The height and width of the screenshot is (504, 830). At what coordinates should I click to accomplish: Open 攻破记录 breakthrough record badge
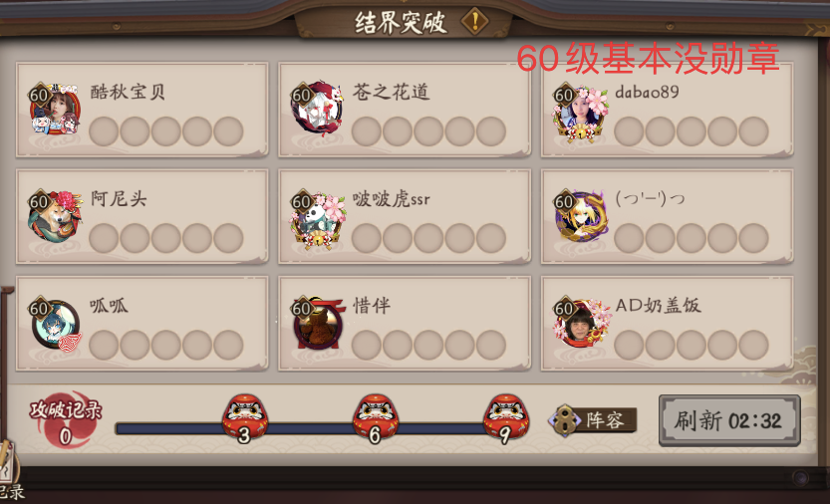pyautogui.click(x=65, y=419)
